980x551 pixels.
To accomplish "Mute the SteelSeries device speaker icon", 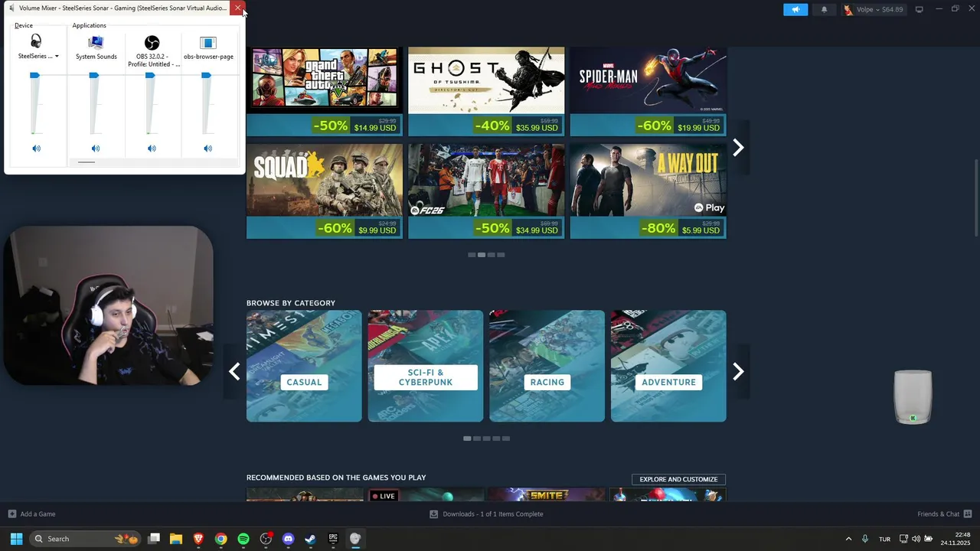I will point(36,148).
